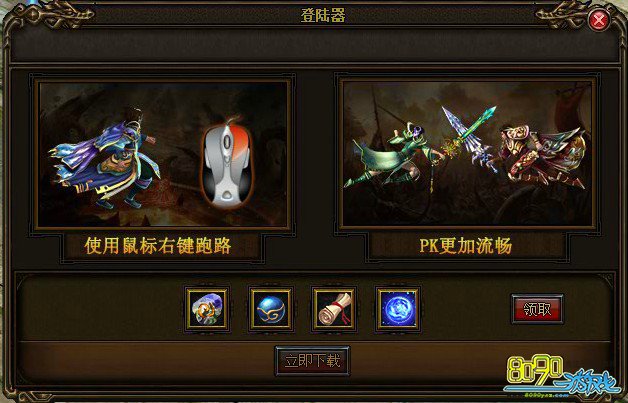
Task: Pick the scroll with red ribbon icon
Action: click(x=334, y=309)
